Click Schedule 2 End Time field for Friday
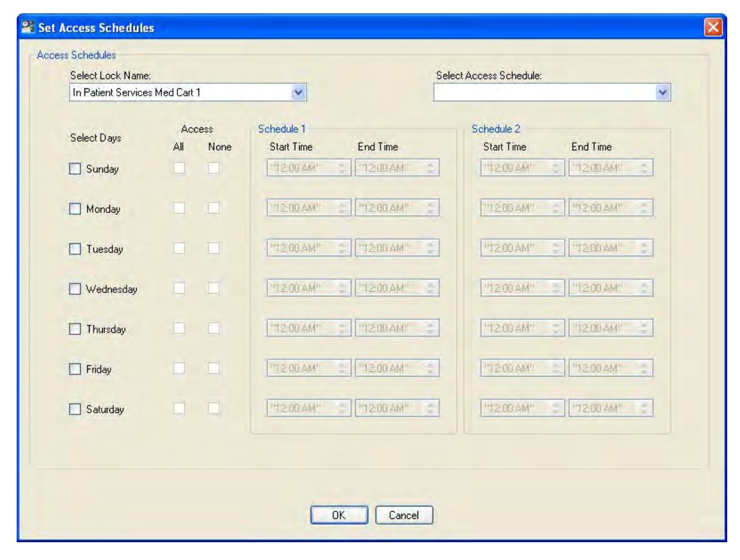The height and width of the screenshot is (560, 740). [610, 368]
